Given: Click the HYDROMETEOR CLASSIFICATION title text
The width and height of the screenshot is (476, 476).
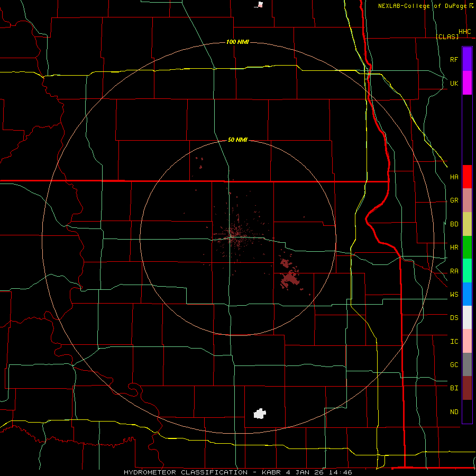Looking at the screenshot, I should tap(186, 472).
